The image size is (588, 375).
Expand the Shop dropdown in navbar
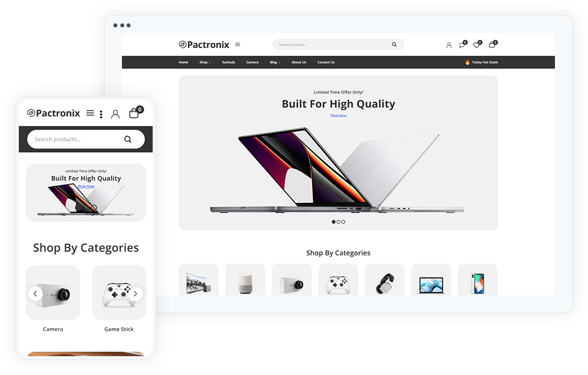pyautogui.click(x=205, y=62)
